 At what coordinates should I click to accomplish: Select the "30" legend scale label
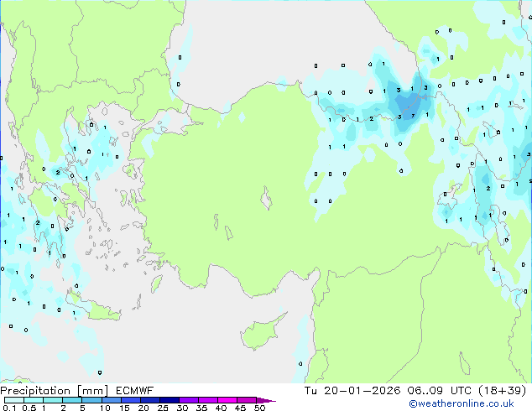click(182, 408)
